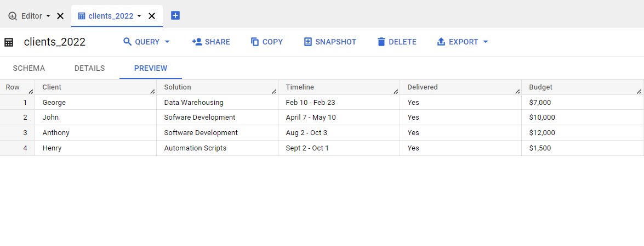Select the Preview tab
644x246 pixels.
(x=151, y=69)
